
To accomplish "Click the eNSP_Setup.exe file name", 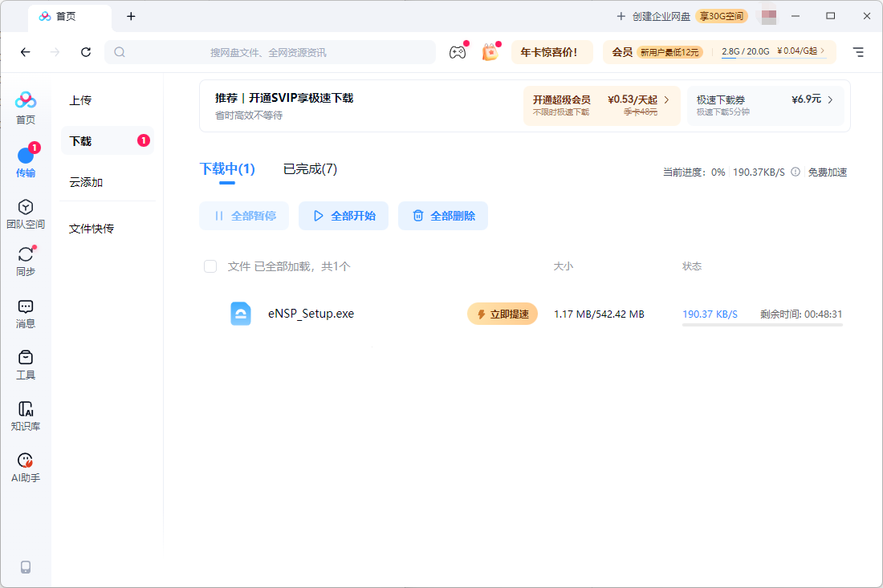I will tap(311, 314).
